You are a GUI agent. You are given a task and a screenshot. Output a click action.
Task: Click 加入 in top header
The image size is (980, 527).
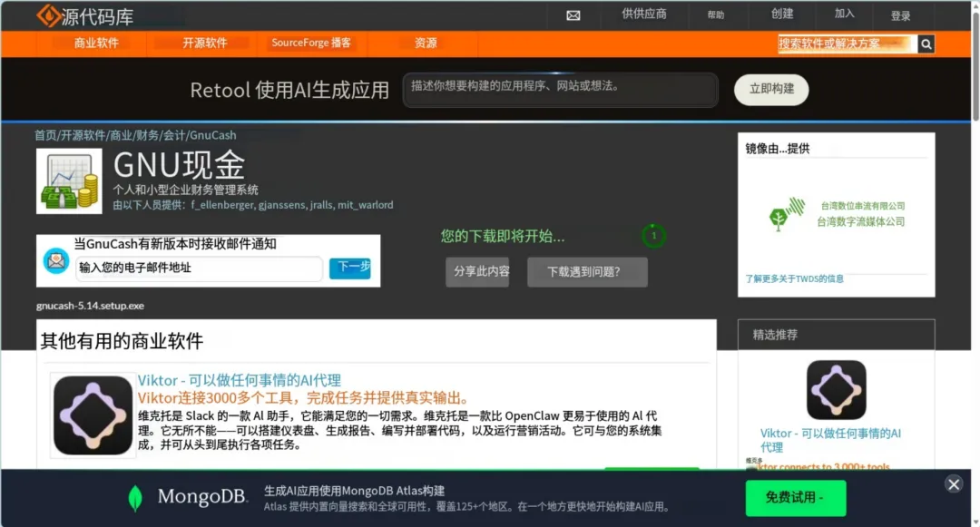(845, 14)
